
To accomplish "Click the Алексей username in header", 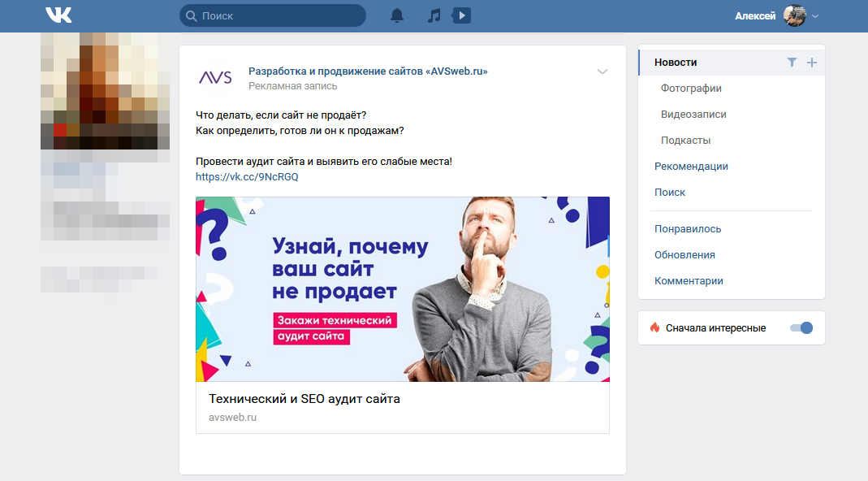I will 755,16.
